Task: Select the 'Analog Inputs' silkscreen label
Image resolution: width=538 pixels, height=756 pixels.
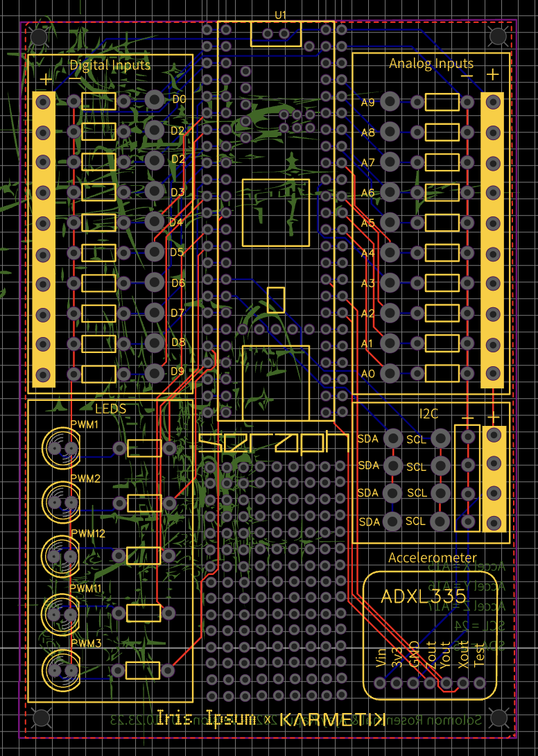Action: tap(431, 64)
